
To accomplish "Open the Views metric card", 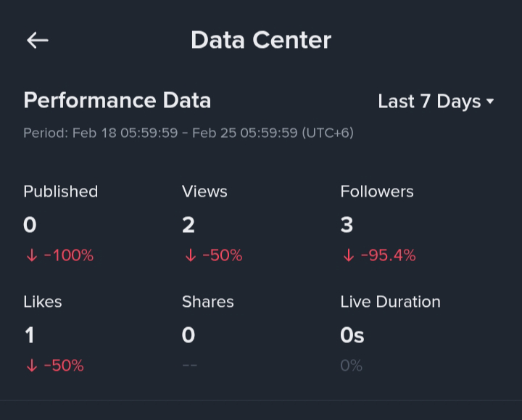I will point(212,223).
